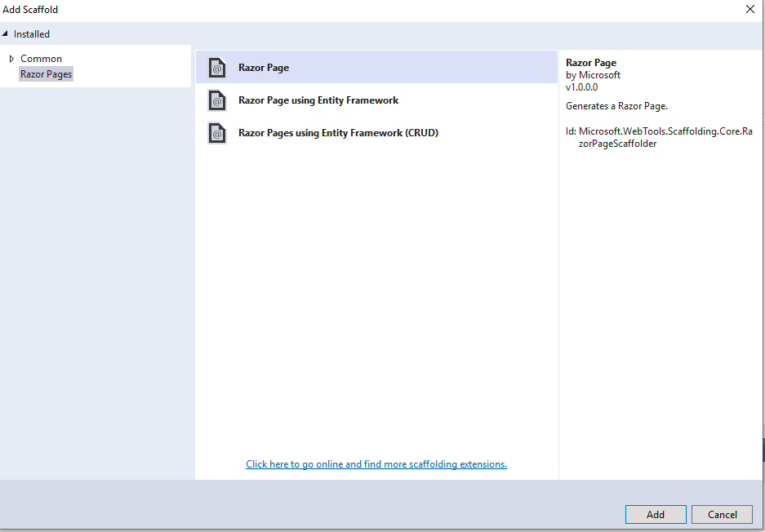Click the Installed header label
Screen dimensions: 765x532
pyautogui.click(x=32, y=34)
